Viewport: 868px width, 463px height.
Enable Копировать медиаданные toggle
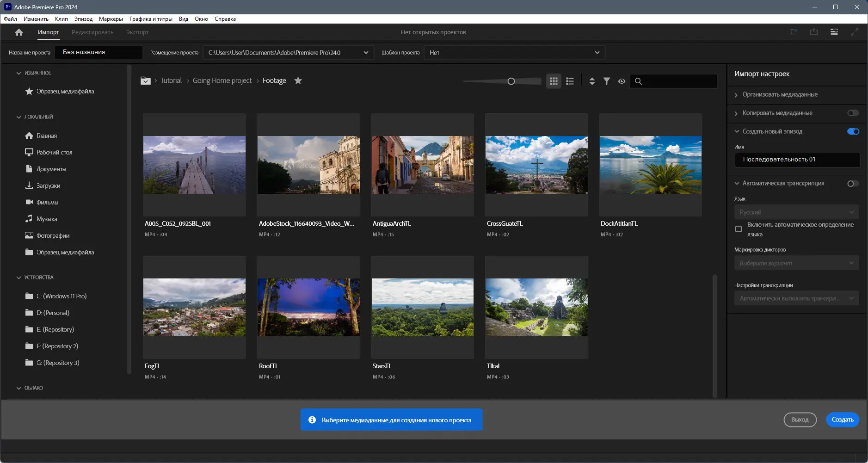click(853, 113)
